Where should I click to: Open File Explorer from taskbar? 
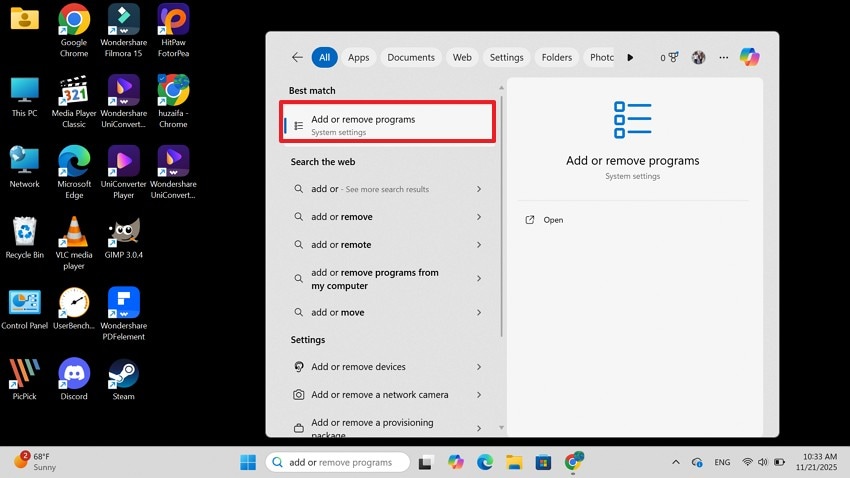[514, 462]
